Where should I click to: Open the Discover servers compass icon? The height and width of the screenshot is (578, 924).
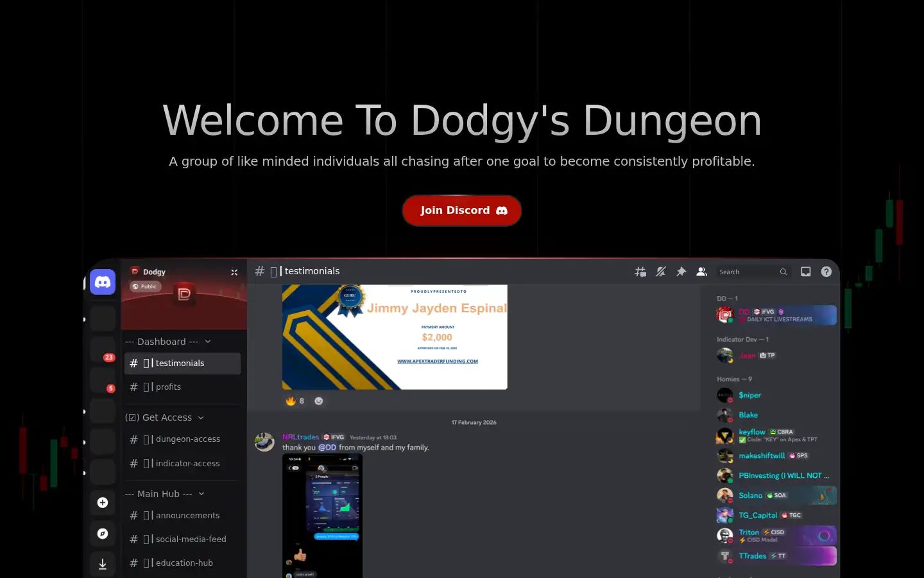click(103, 534)
